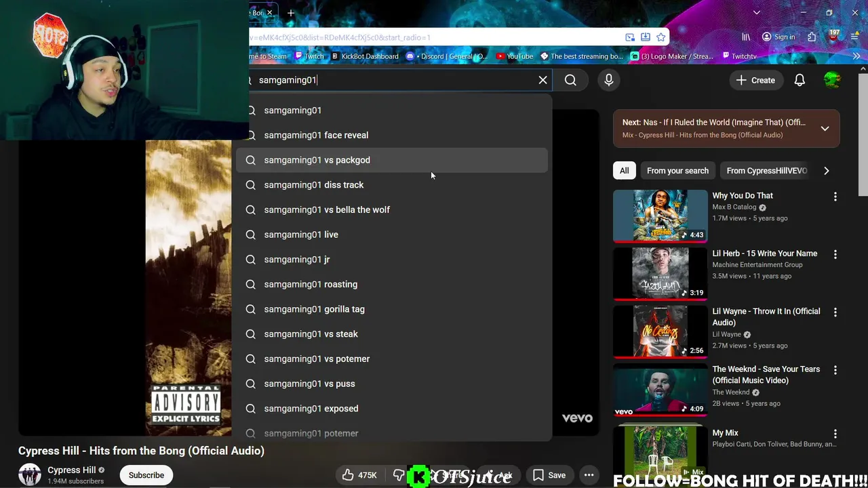Start voice search with microphone icon
This screenshot has width=868, height=488.
pyautogui.click(x=608, y=80)
